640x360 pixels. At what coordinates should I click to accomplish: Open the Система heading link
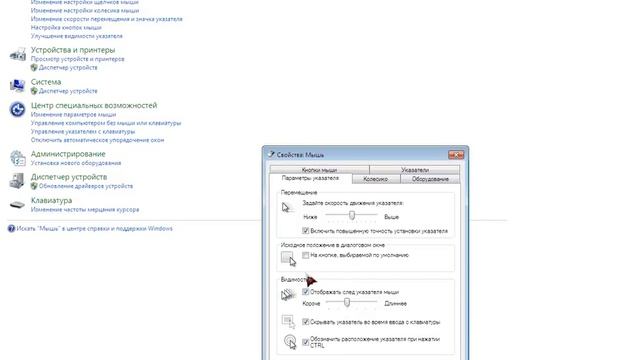pos(46,82)
